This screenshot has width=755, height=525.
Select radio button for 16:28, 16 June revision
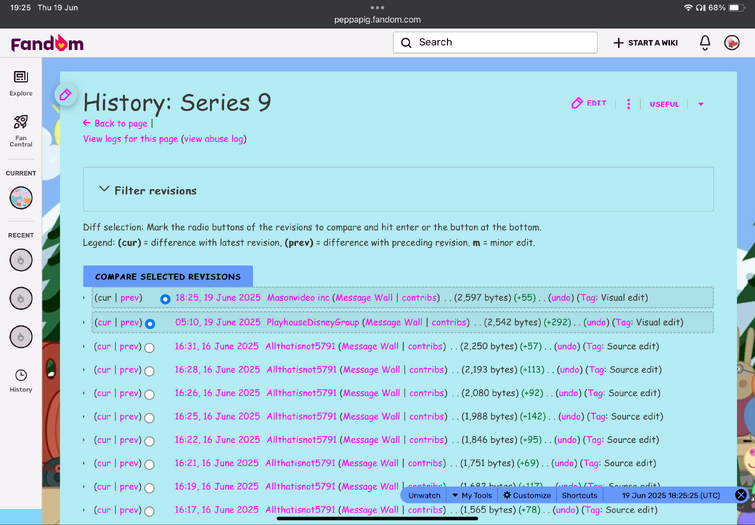click(149, 371)
